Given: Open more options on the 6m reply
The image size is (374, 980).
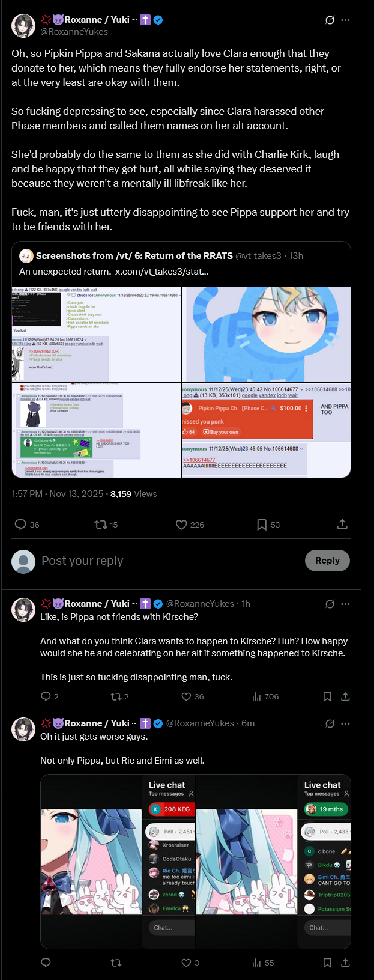Looking at the screenshot, I should click(345, 723).
